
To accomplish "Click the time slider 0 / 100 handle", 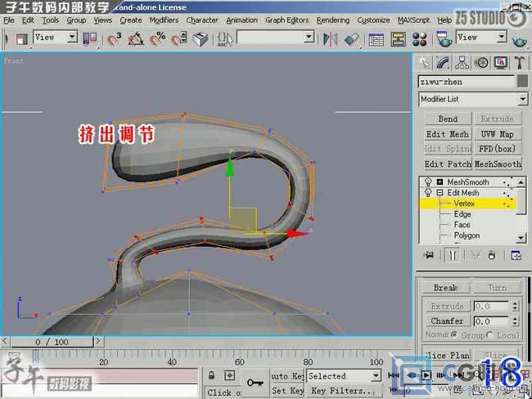I will click(x=52, y=342).
